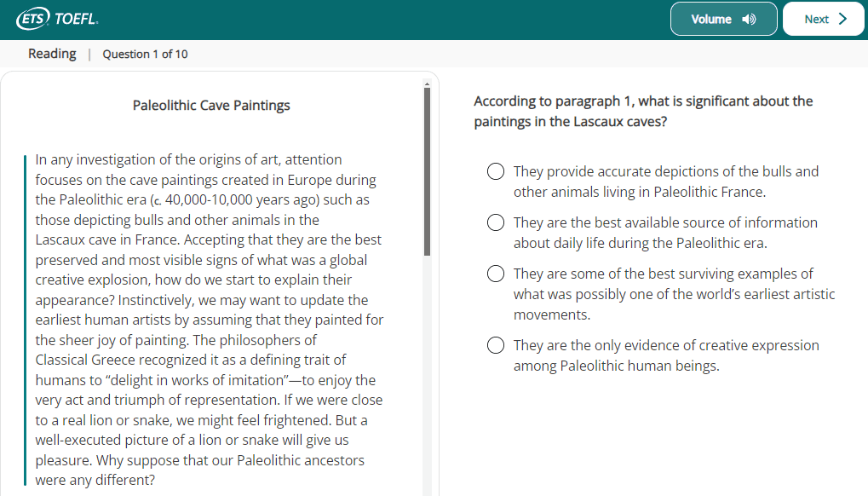Click the 'Question 1 of 10' indicator

145,55
